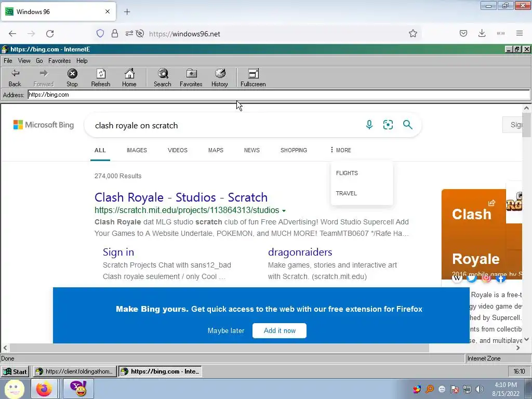The image size is (532, 399).
Task: Switch to the SHOPPING tab
Action: pos(294,150)
